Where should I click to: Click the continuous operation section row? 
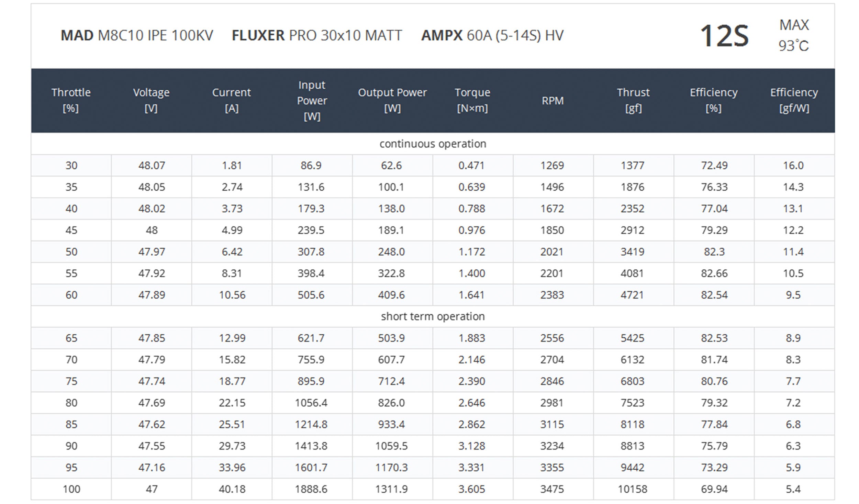pos(433,144)
